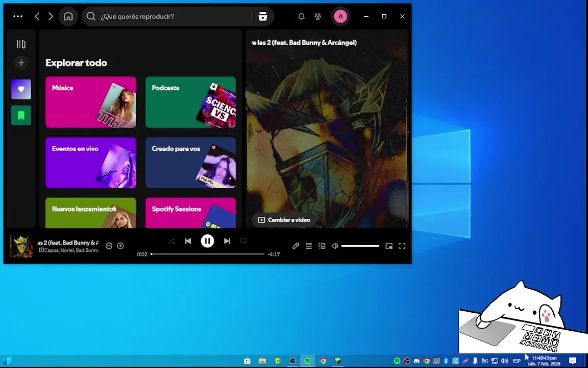Go back with the left arrow

click(37, 16)
